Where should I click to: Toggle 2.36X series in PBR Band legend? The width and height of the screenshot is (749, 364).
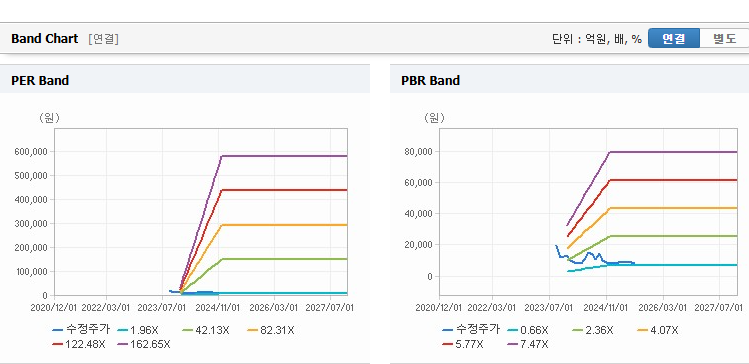[x=593, y=330]
